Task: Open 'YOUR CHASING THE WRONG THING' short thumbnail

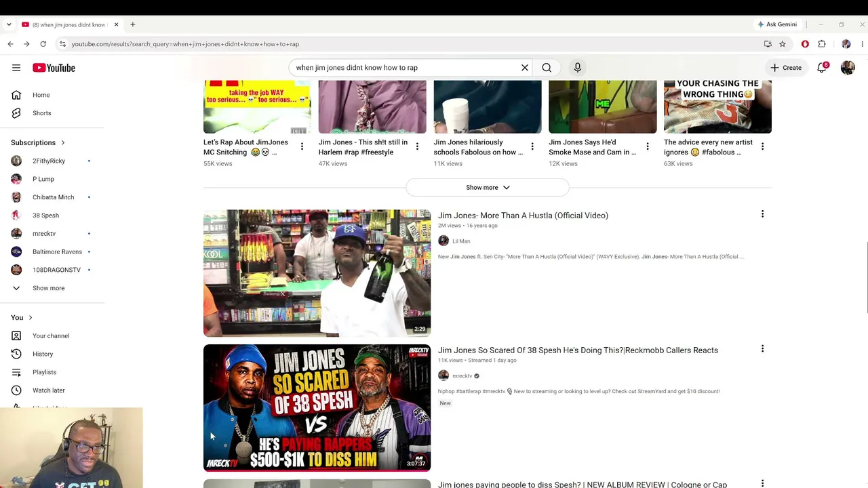Action: pyautogui.click(x=717, y=107)
